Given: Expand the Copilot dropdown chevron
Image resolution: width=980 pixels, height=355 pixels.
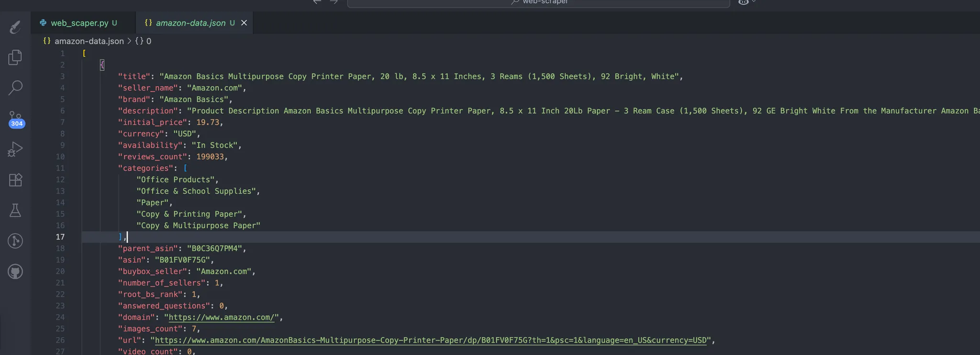Looking at the screenshot, I should point(754,2).
